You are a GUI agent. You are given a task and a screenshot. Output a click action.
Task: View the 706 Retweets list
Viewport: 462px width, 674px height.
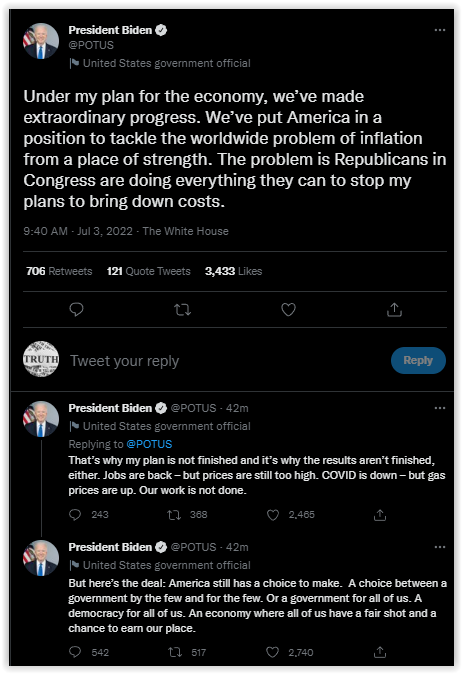59,271
